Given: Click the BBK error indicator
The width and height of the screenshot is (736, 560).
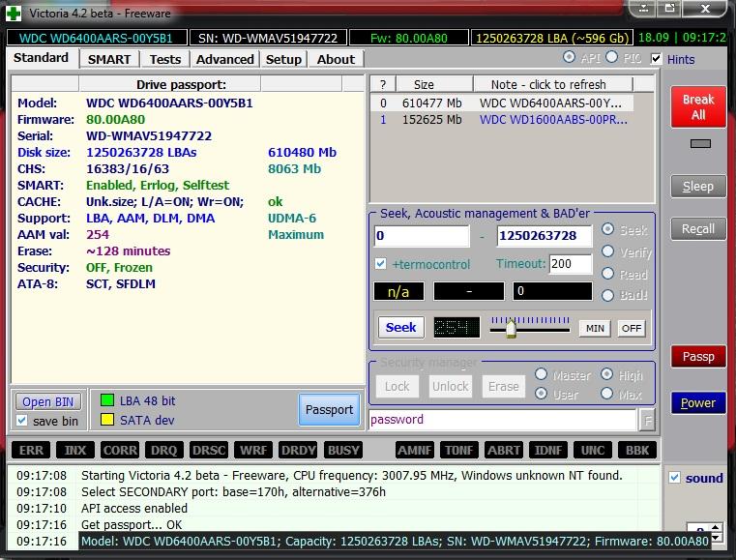Looking at the screenshot, I should [637, 450].
